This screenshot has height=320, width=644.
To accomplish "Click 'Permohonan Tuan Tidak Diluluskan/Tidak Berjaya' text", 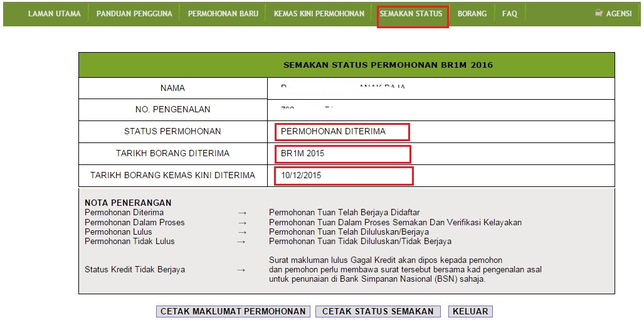I will point(360,241).
